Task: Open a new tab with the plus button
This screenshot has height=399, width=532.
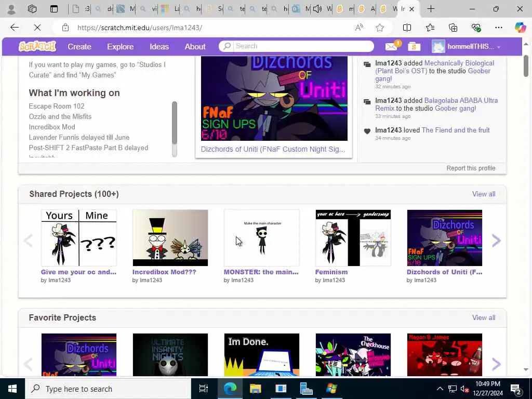Action: coord(431,9)
